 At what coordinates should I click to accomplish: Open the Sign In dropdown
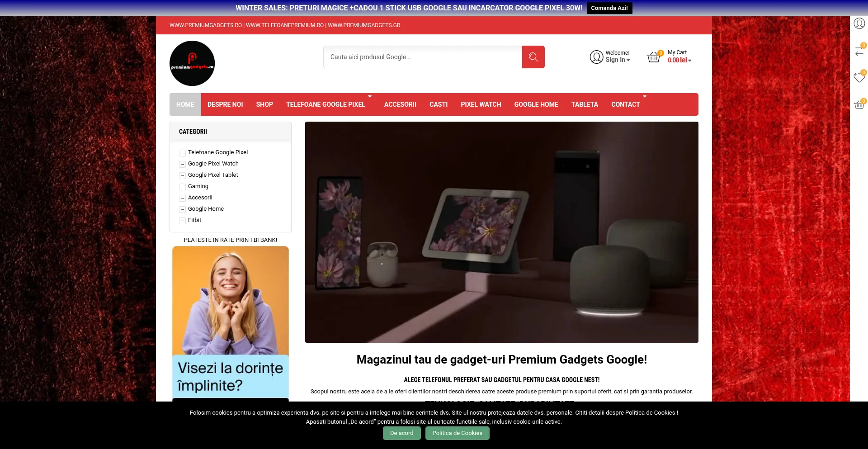click(x=618, y=59)
